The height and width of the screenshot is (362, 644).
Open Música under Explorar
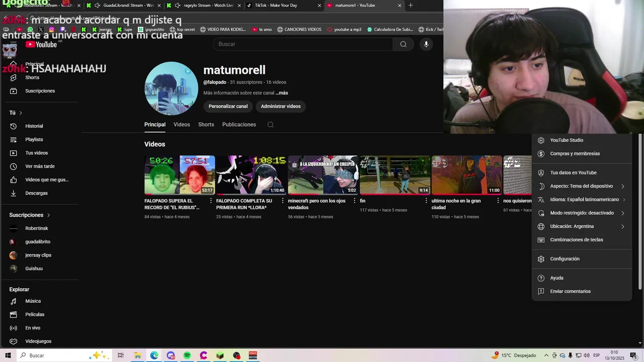(x=33, y=301)
